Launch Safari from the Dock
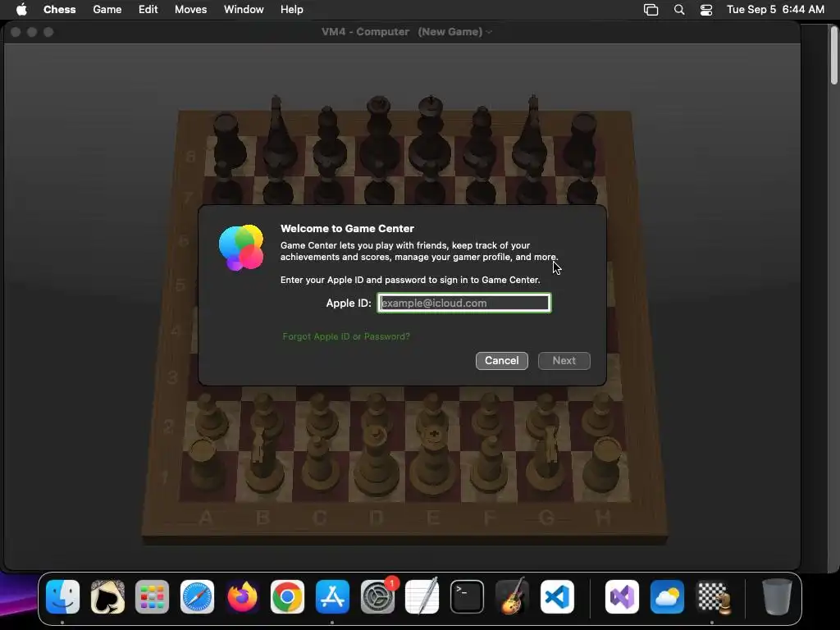Viewport: 840px width, 630px height. click(x=197, y=597)
